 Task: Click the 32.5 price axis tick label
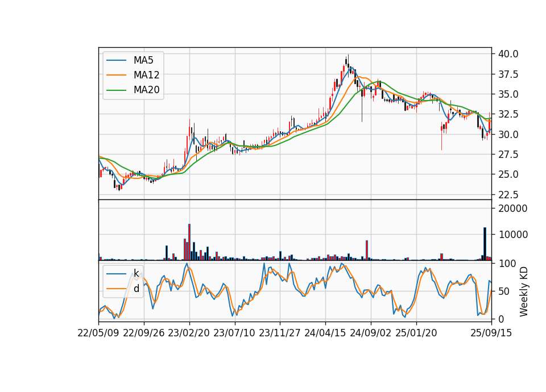(x=508, y=114)
